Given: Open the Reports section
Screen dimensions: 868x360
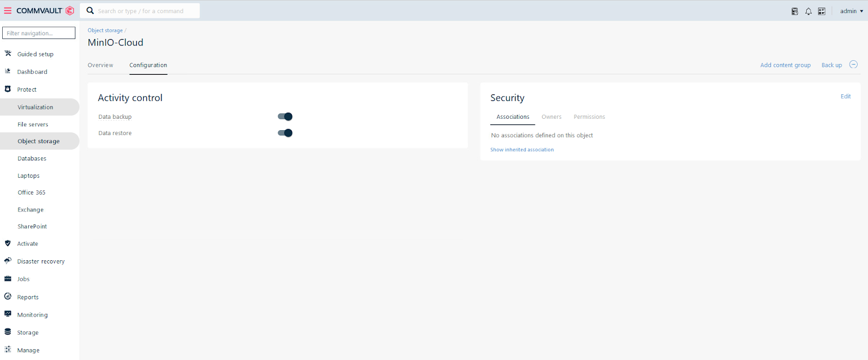Looking at the screenshot, I should pyautogui.click(x=28, y=297).
